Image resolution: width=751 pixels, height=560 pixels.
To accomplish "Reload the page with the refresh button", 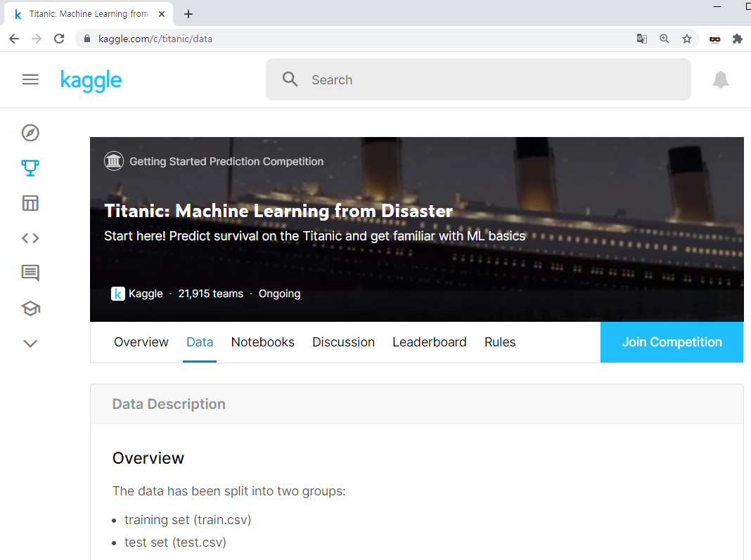I will click(x=59, y=39).
